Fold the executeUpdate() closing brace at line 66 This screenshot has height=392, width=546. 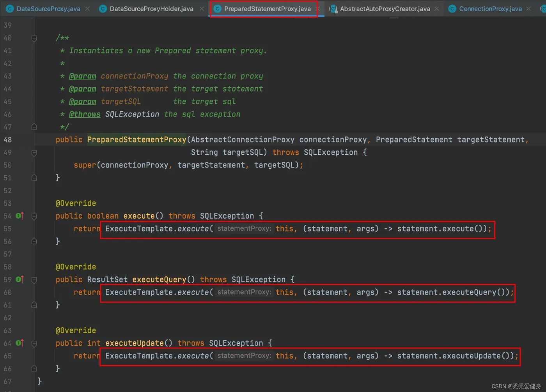[34, 368]
